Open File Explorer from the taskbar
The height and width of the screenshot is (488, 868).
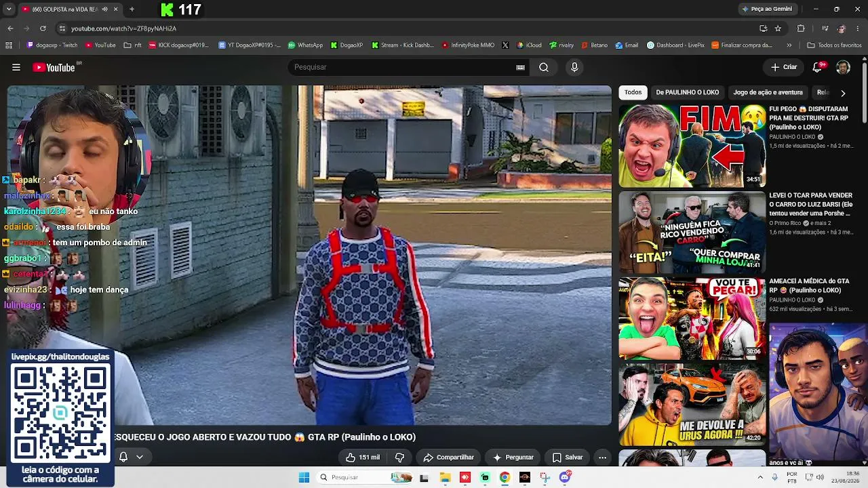coord(445,477)
